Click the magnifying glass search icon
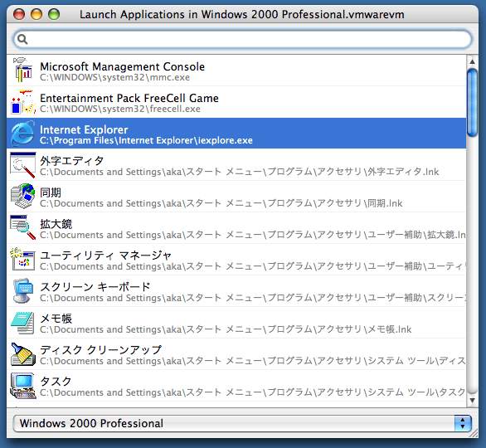The width and height of the screenshot is (486, 448). pos(22,39)
